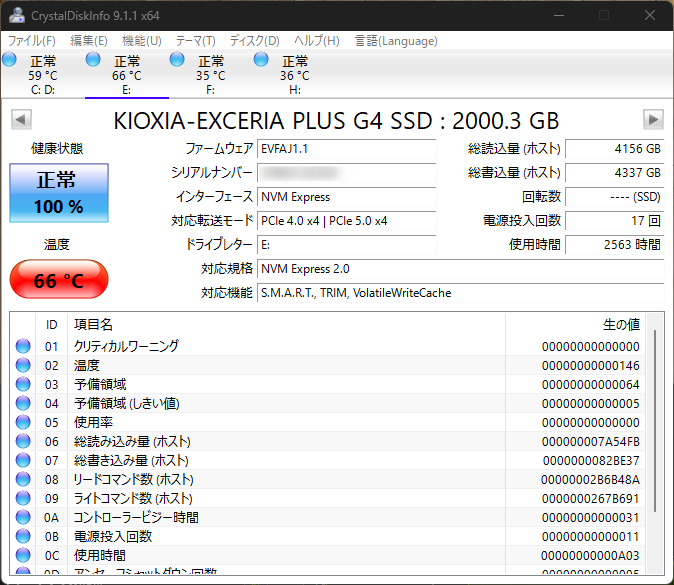Click raw value 0000000000146
Viewport: 674px width, 585px height.
pos(591,365)
